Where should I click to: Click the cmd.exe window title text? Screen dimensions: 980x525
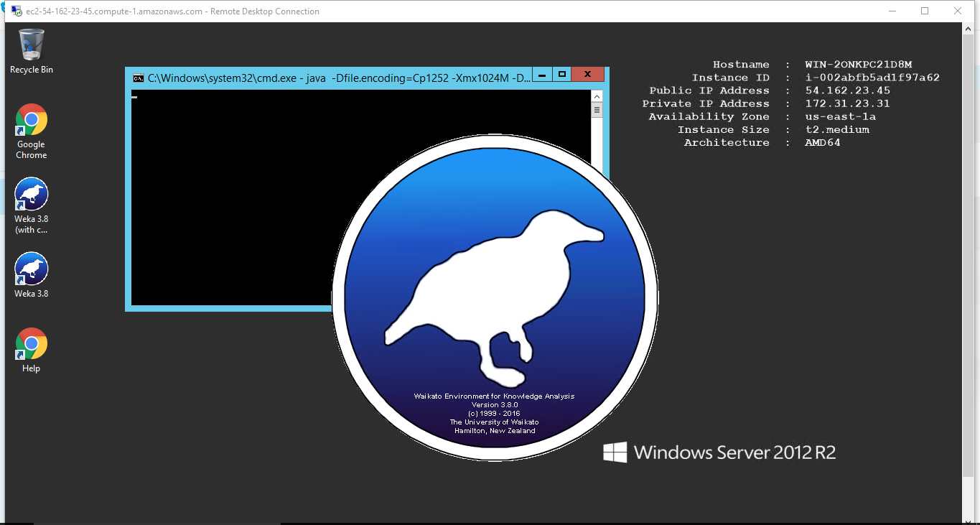coord(337,78)
